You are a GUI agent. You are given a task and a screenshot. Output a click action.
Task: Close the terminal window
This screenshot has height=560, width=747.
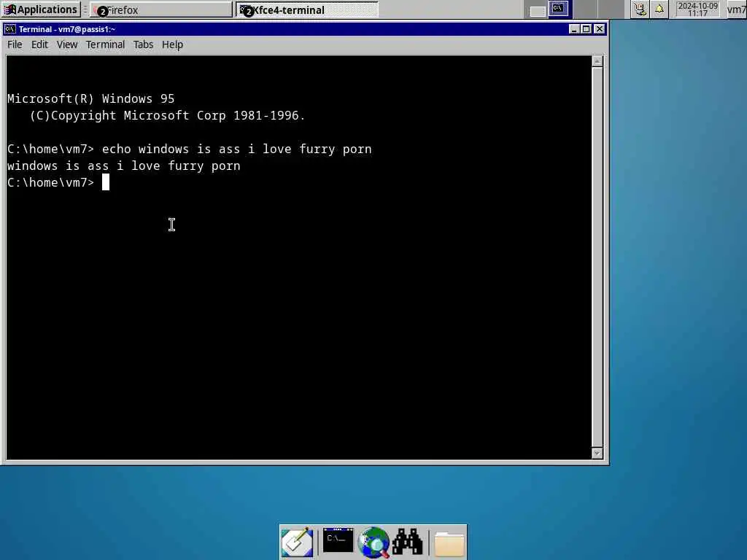point(600,29)
